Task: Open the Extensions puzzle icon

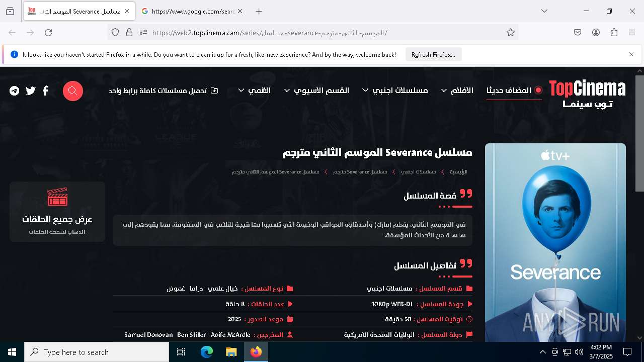Action: click(x=614, y=33)
